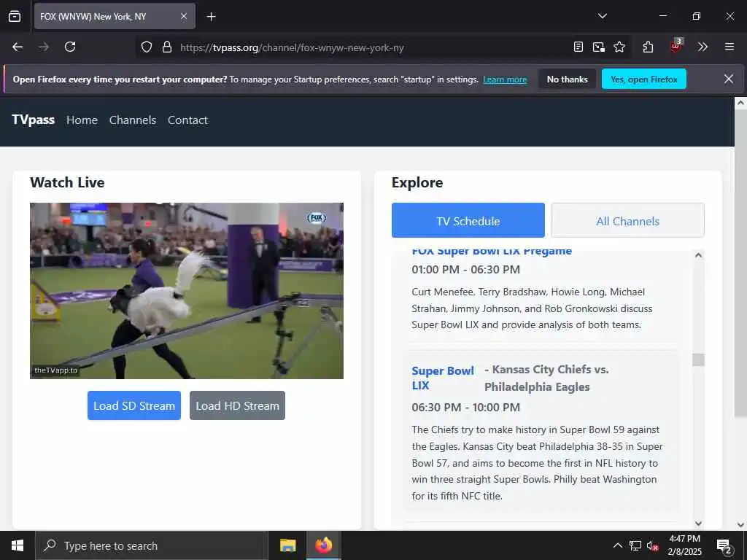Click the Firefox taskbar icon
The width and height of the screenshot is (747, 560).
click(x=323, y=545)
